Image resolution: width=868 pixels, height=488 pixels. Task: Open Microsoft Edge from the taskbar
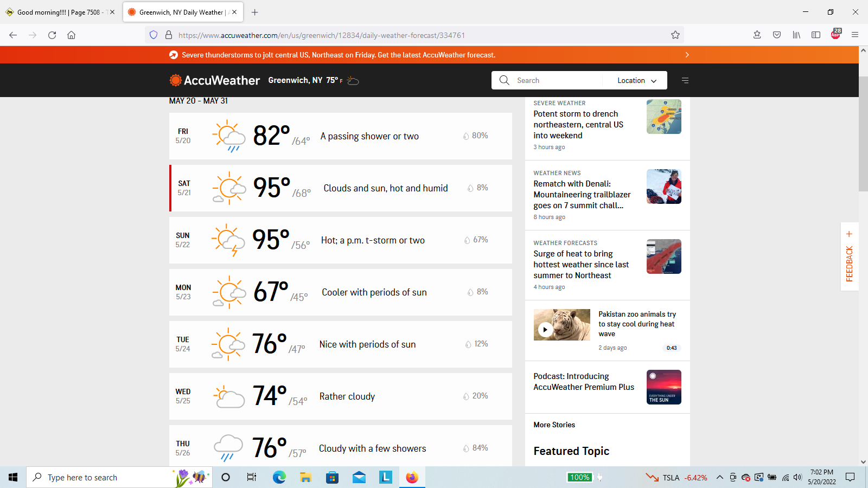pos(279,477)
